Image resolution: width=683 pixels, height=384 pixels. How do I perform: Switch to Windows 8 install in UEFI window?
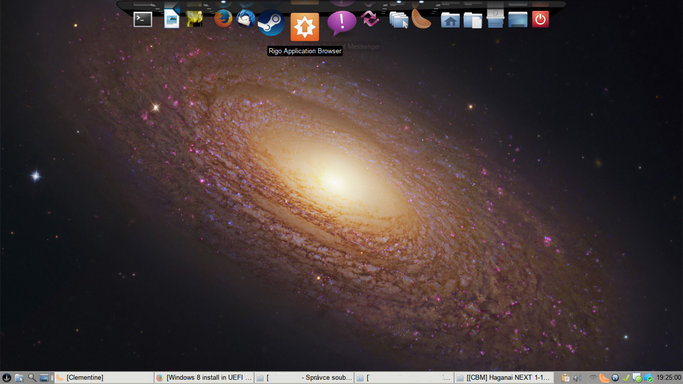tap(204, 377)
